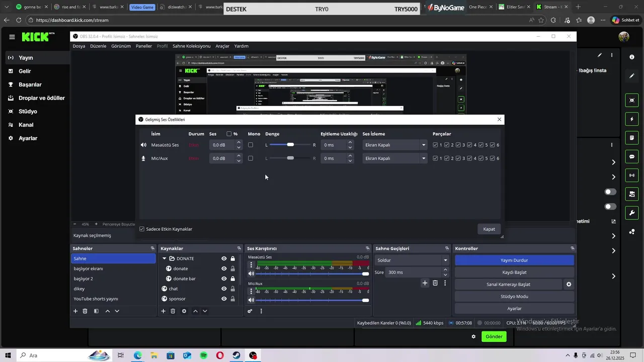644x362 pixels.
Task: Undock the Sahneler panel with its float icon
Action: [152, 248]
